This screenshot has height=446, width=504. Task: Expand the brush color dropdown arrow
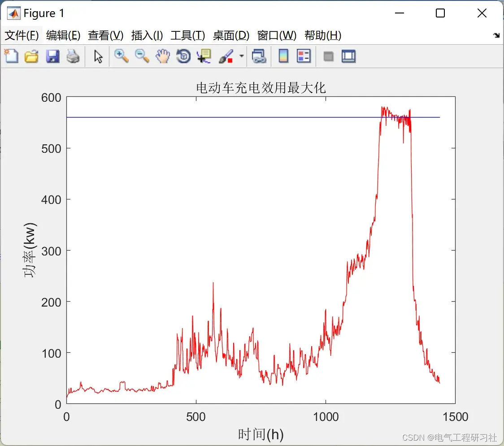tap(241, 56)
